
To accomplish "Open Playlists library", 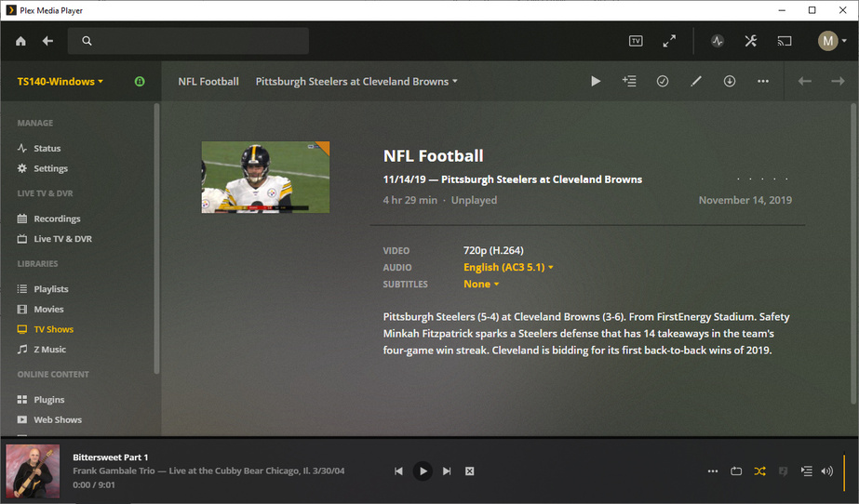I will coord(43,289).
